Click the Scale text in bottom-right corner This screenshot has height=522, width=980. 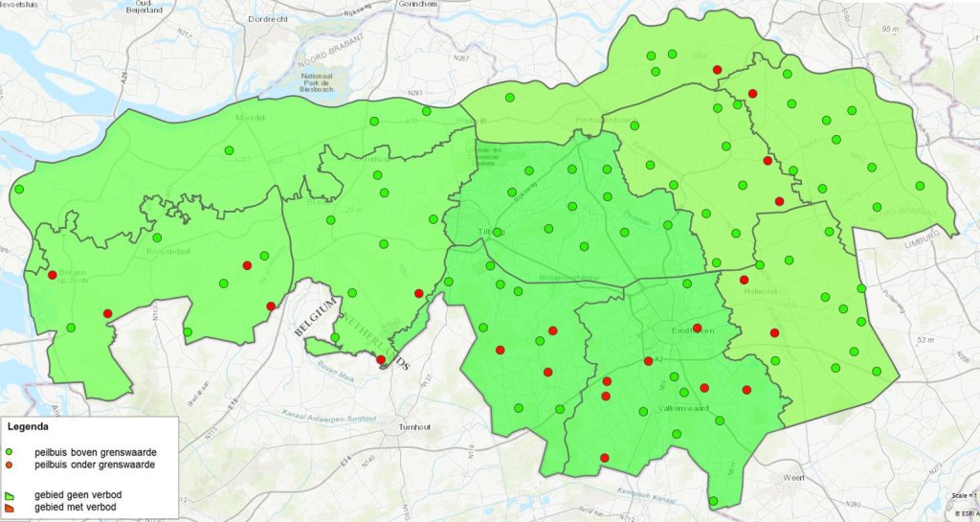coord(965,495)
